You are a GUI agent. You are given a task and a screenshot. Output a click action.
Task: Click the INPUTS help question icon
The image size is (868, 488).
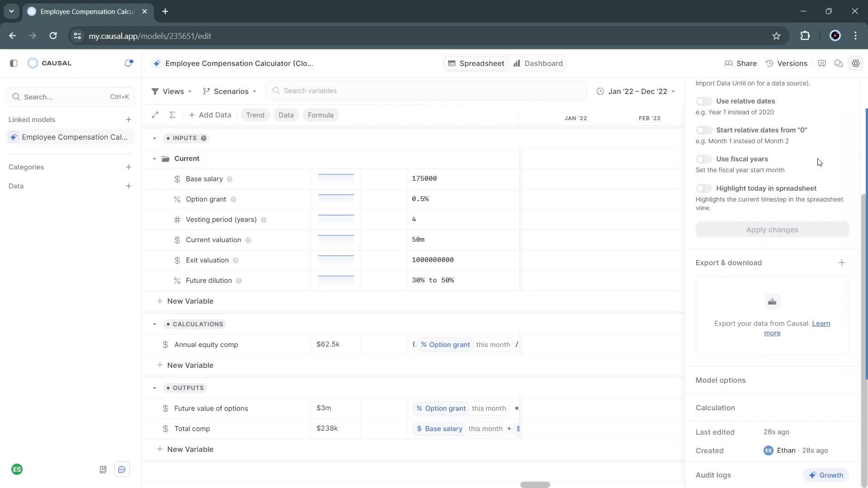[203, 138]
